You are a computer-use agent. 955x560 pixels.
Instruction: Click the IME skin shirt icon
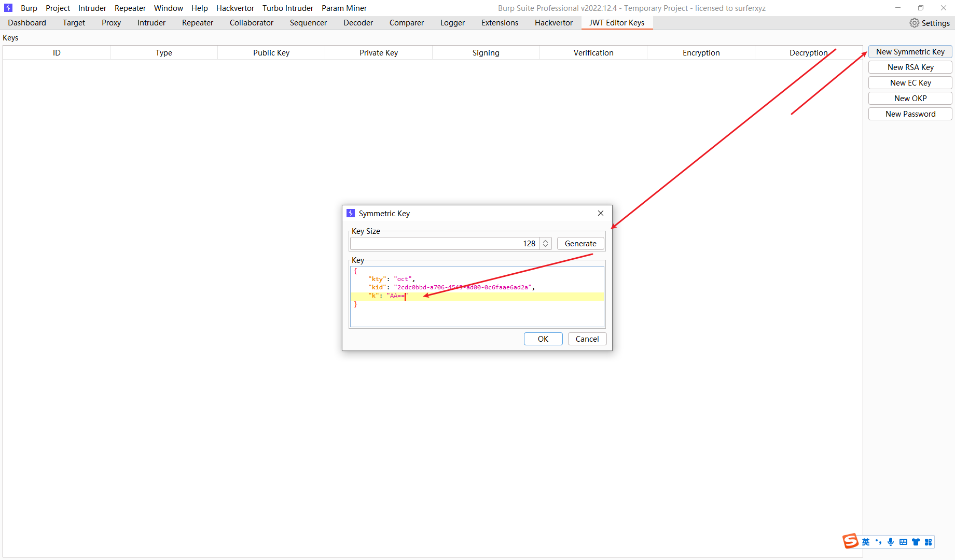pyautogui.click(x=916, y=542)
